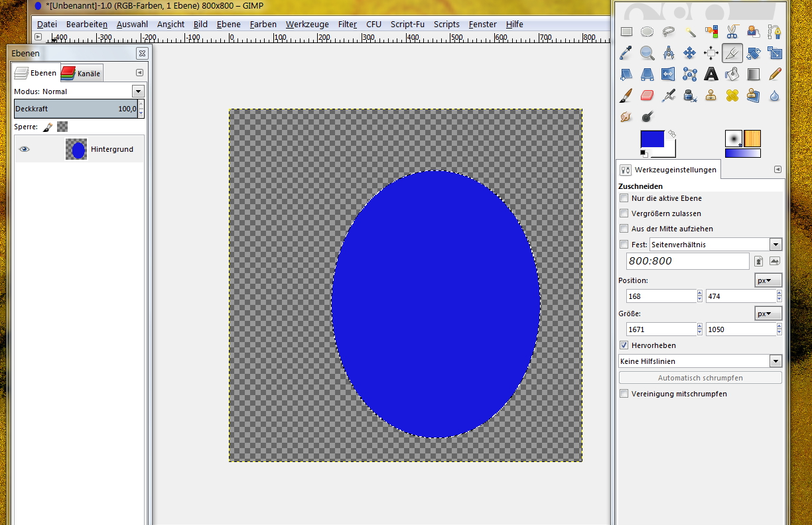The width and height of the screenshot is (812, 525).
Task: Uncheck the 'Hervorheben' checkbox
Action: click(x=624, y=345)
